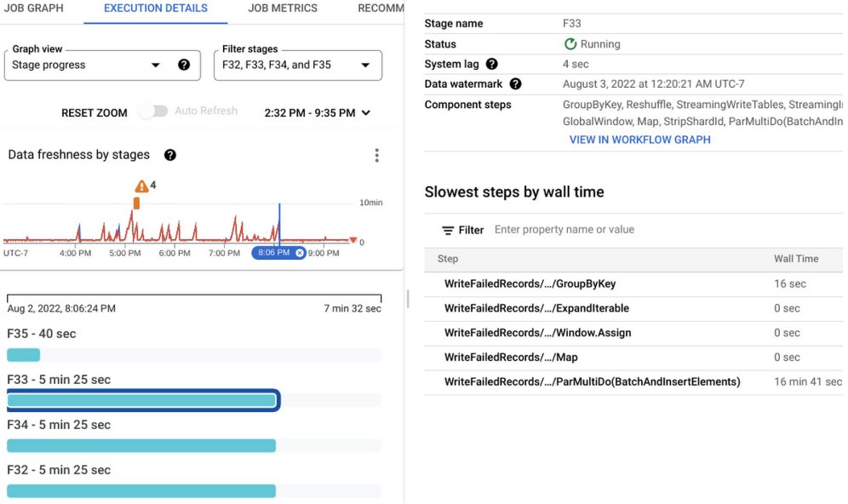Toggle off the Auto Refresh switch
This screenshot has height=504, width=848.
153,112
